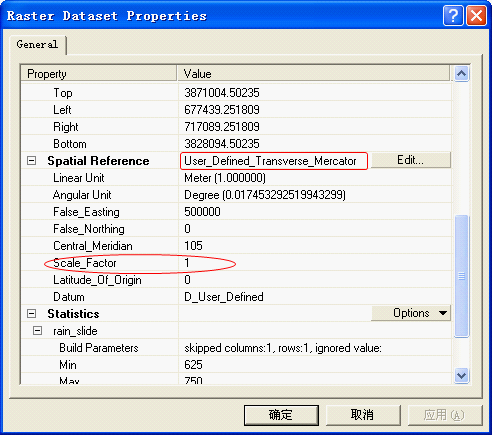Click the scrollbar down arrow
492x435 pixels.
pyautogui.click(x=462, y=376)
